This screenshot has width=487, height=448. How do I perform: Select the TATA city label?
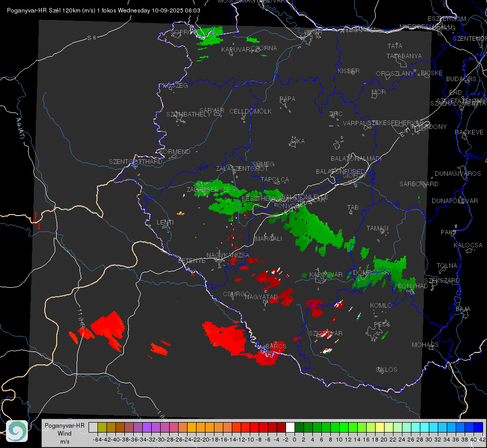pos(395,46)
